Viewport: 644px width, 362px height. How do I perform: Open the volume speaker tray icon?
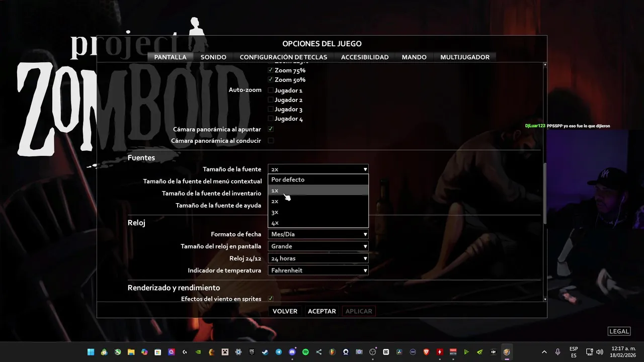pos(600,352)
